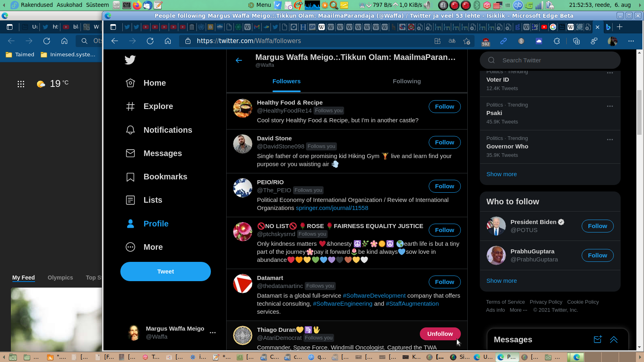The height and width of the screenshot is (362, 644).
Task: Click the Edge browser profile avatar
Action: pos(613,41)
